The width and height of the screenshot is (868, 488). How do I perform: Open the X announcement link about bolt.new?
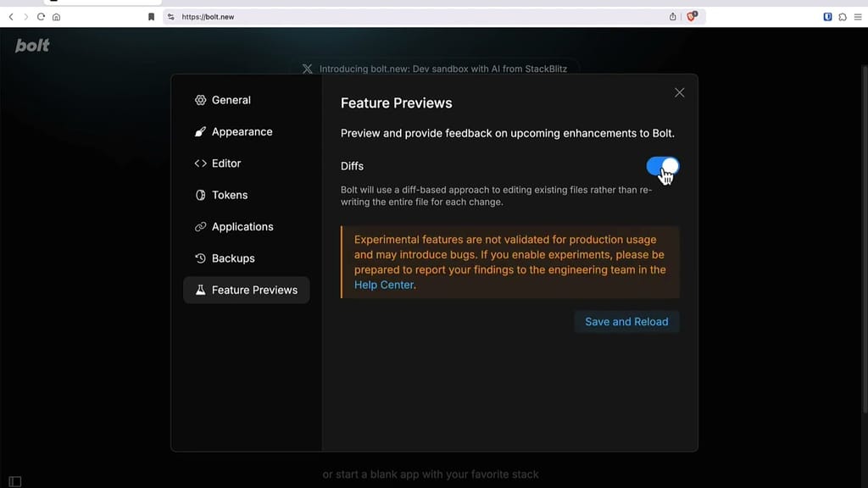point(435,69)
